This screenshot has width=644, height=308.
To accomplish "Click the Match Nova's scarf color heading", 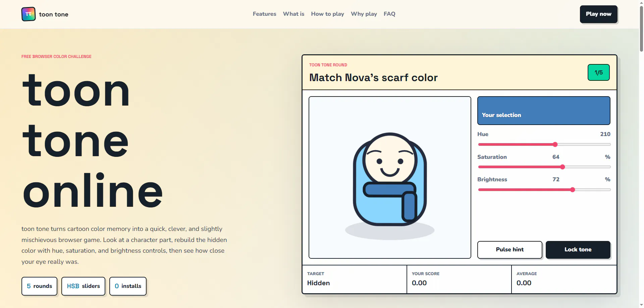I will coord(373,78).
